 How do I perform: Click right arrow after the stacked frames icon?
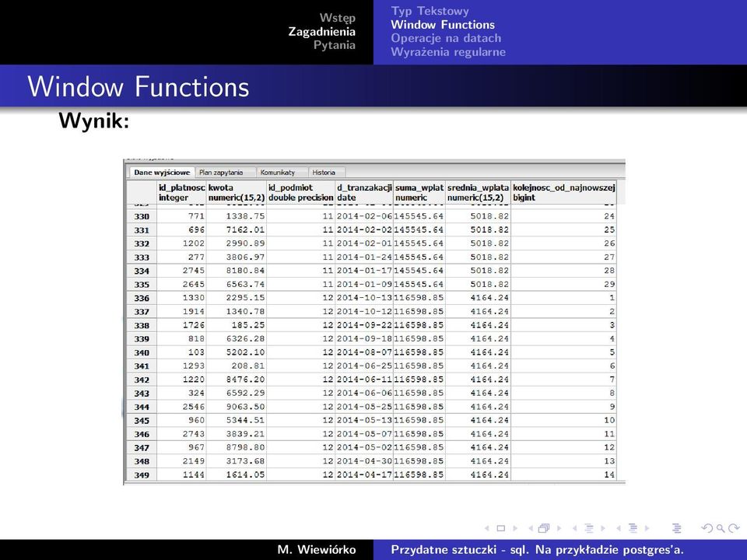point(559,528)
